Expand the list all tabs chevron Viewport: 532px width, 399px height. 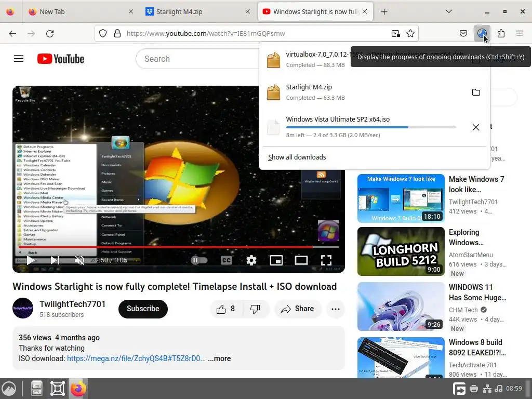(448, 11)
